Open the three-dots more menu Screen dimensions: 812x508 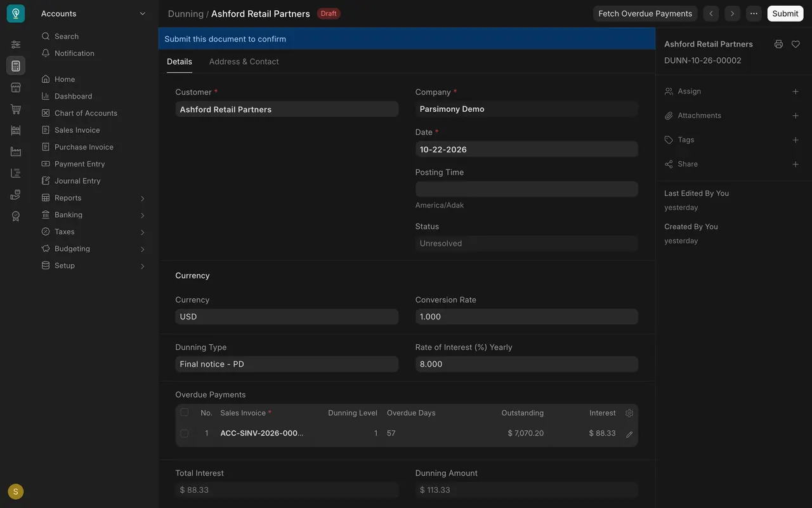754,13
